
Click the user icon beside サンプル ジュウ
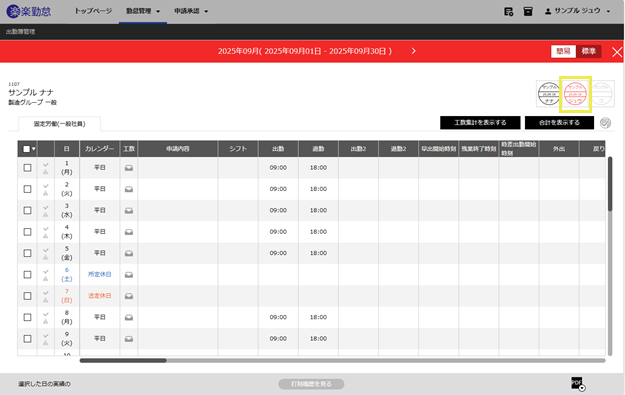pyautogui.click(x=548, y=12)
